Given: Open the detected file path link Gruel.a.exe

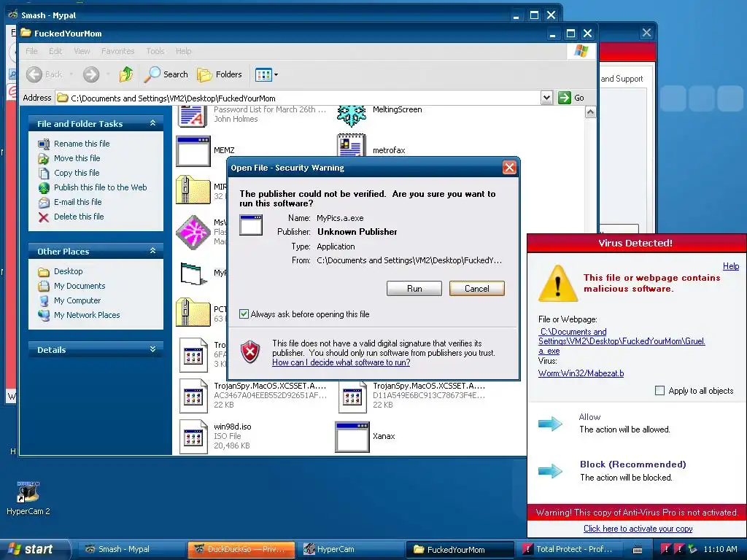Looking at the screenshot, I should 622,341.
